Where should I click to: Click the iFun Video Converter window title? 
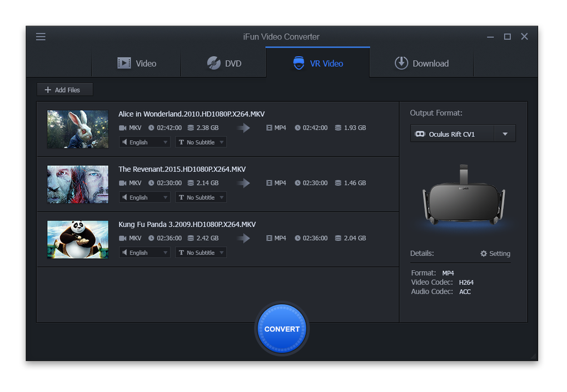click(x=281, y=37)
